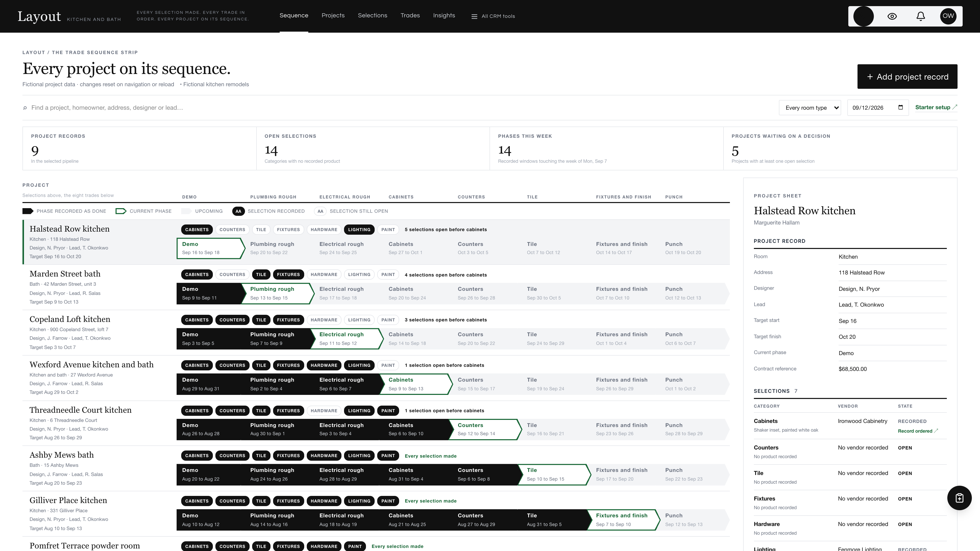Viewport: 980px width, 551px height.
Task: Expand the Every room type dropdown
Action: pyautogui.click(x=810, y=108)
